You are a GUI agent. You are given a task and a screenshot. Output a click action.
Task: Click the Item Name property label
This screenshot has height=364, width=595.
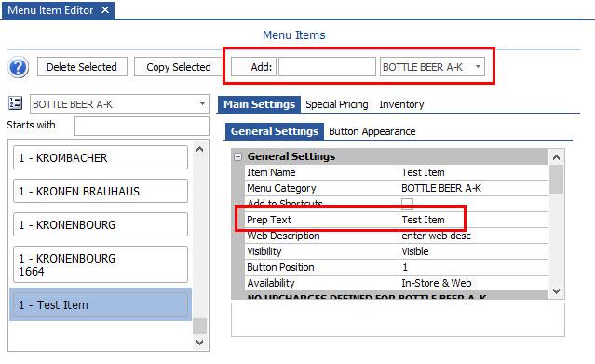271,172
